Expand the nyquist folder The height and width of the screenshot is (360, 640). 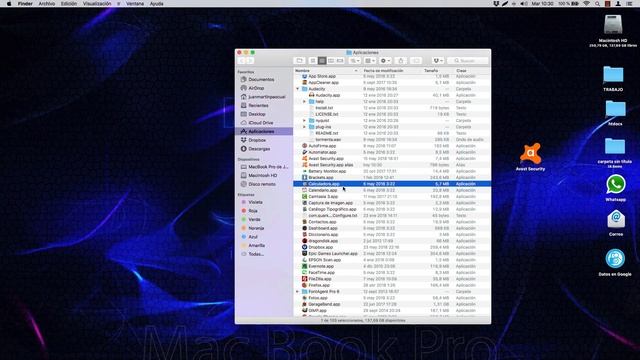(x=304, y=121)
